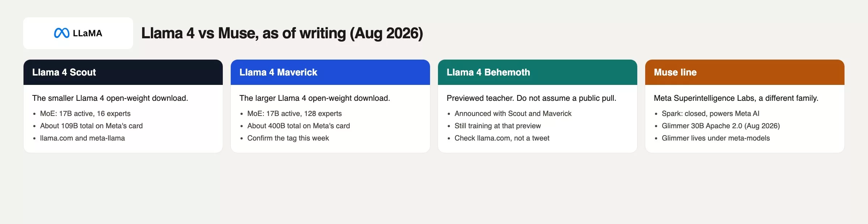Click 'Announced with Scout and Maverick' bullet
Image resolution: width=868 pixels, height=224 pixels.
(513, 113)
